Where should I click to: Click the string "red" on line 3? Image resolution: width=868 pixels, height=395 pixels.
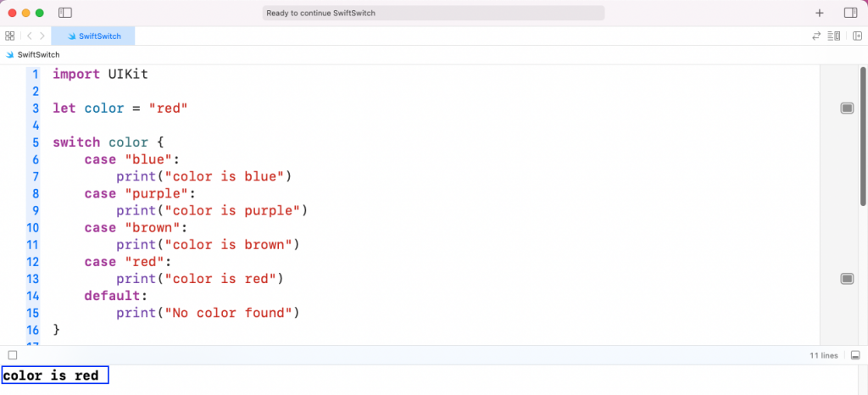(x=169, y=108)
